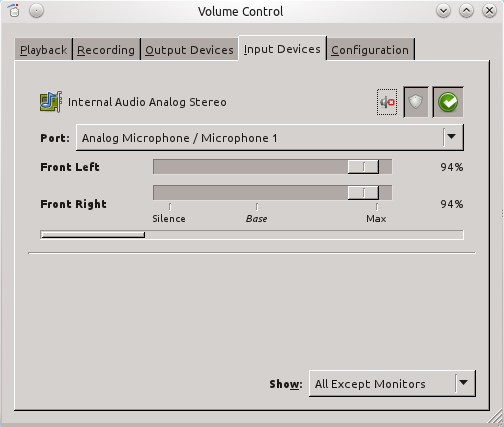Mute the Internal Audio input device
The image size is (504, 427).
click(x=387, y=102)
